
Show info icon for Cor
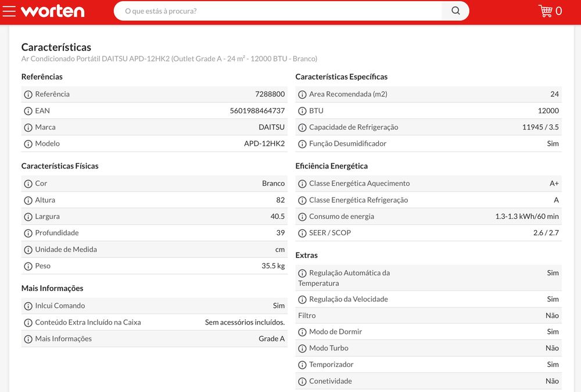click(x=28, y=184)
